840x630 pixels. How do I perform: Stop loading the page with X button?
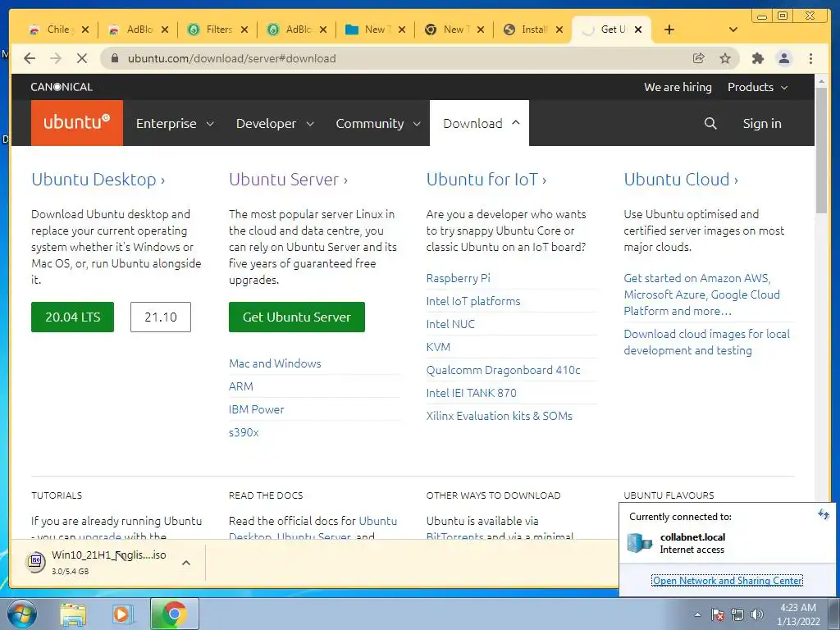[x=82, y=58]
